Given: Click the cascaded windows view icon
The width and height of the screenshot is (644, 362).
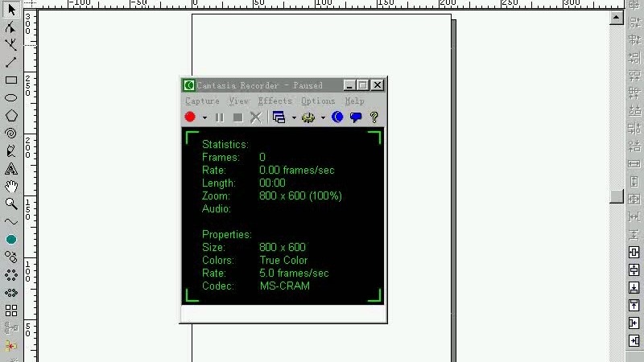Looking at the screenshot, I should pyautogui.click(x=279, y=117).
